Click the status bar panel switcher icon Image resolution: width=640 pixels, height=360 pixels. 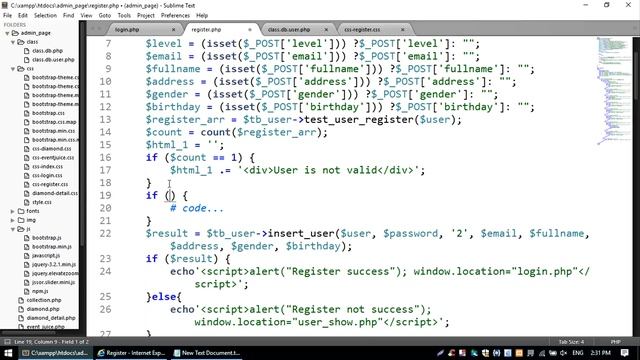7,342
